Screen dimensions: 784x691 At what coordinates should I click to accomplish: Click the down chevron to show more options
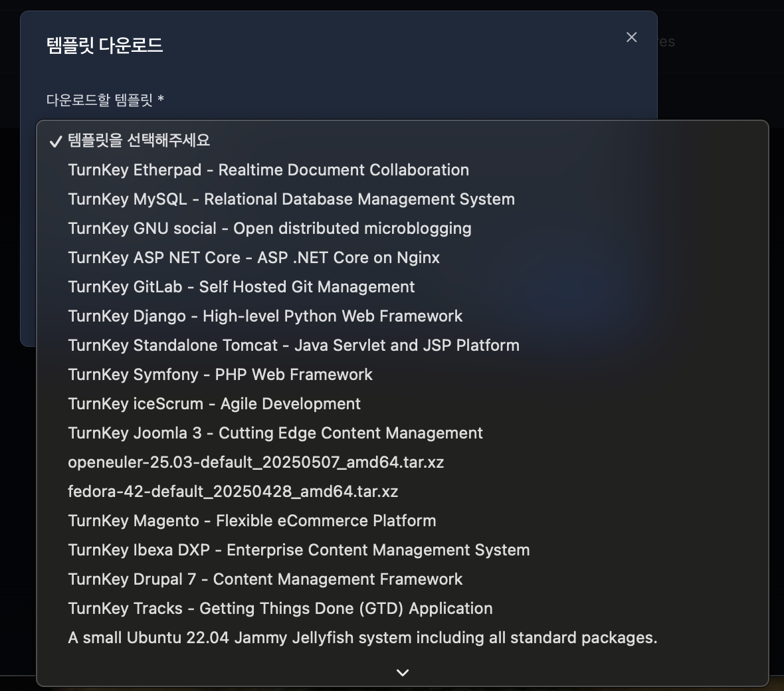click(402, 672)
